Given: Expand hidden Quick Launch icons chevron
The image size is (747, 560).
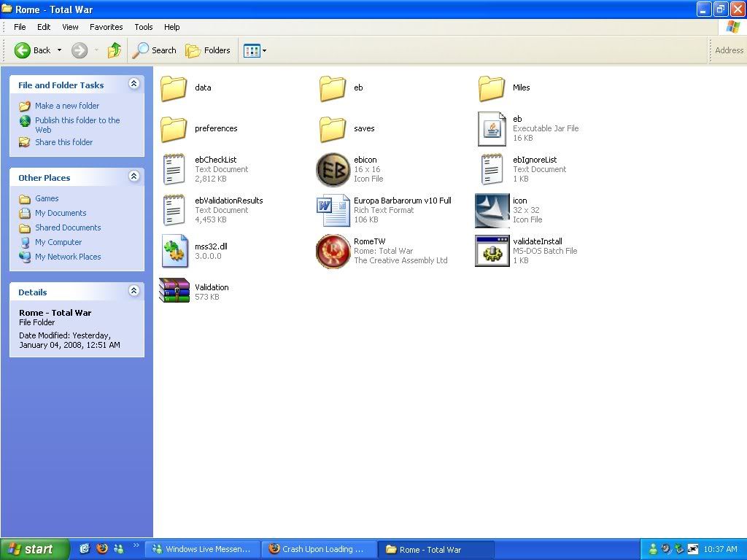Looking at the screenshot, I should (x=136, y=545).
